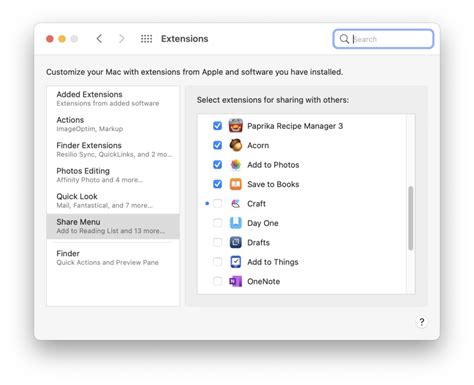Click the Craft label text
This screenshot has height=385, width=474.
coord(256,204)
